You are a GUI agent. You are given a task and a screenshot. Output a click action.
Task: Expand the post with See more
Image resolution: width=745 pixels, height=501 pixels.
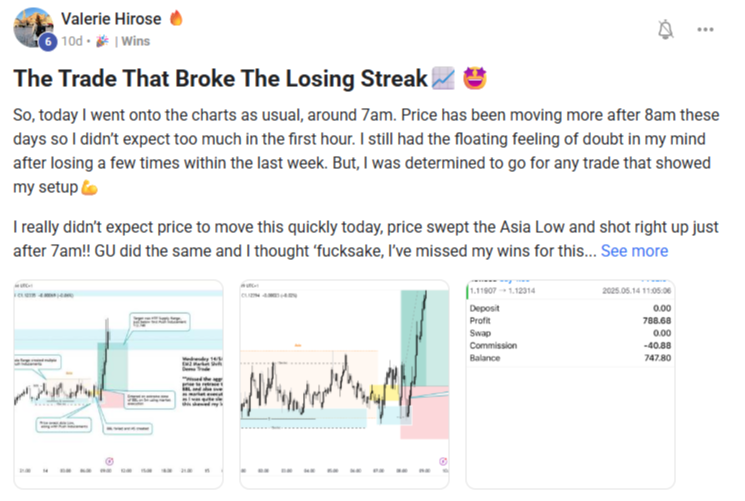tap(634, 251)
